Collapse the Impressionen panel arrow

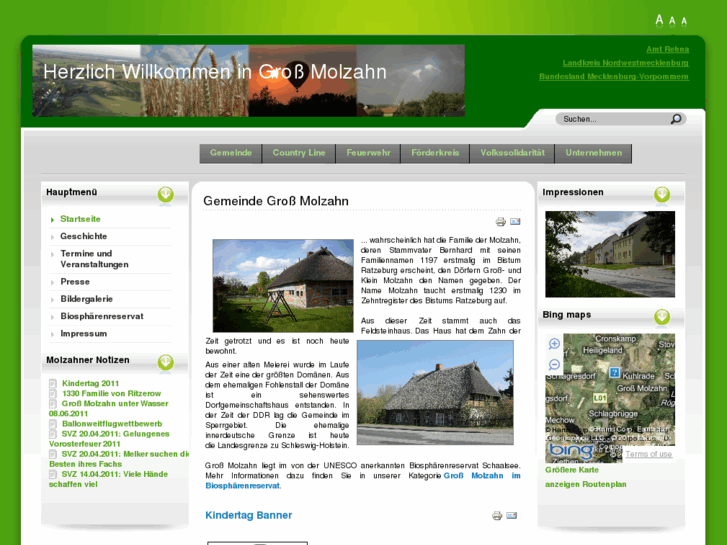(x=662, y=194)
